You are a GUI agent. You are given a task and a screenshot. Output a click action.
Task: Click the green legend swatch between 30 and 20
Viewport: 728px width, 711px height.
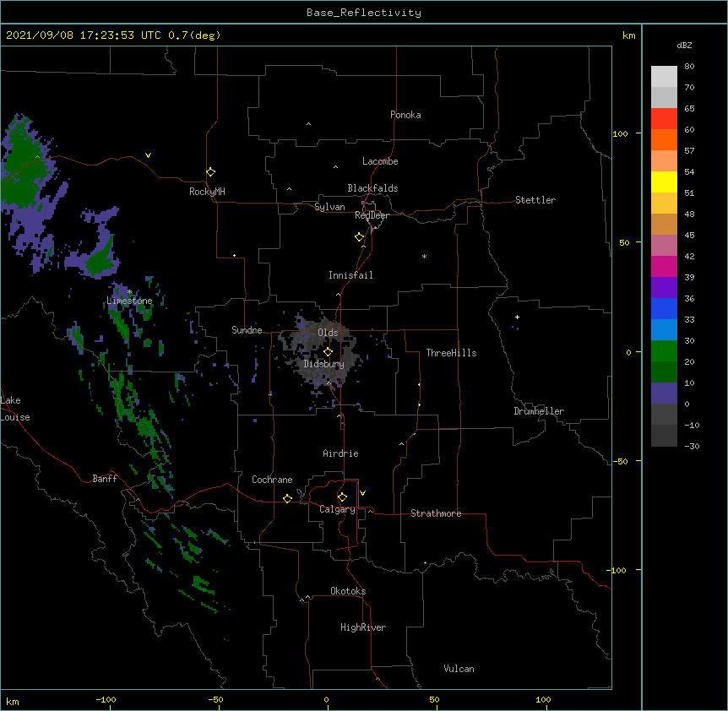point(664,351)
